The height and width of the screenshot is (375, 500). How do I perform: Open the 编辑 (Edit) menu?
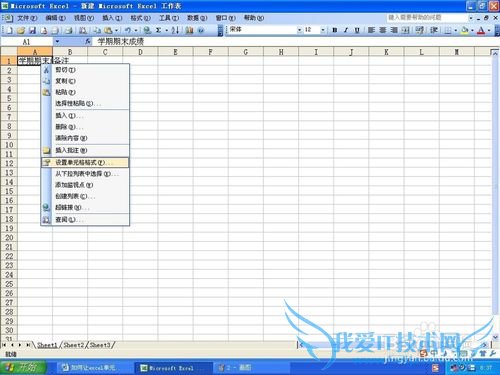55,18
